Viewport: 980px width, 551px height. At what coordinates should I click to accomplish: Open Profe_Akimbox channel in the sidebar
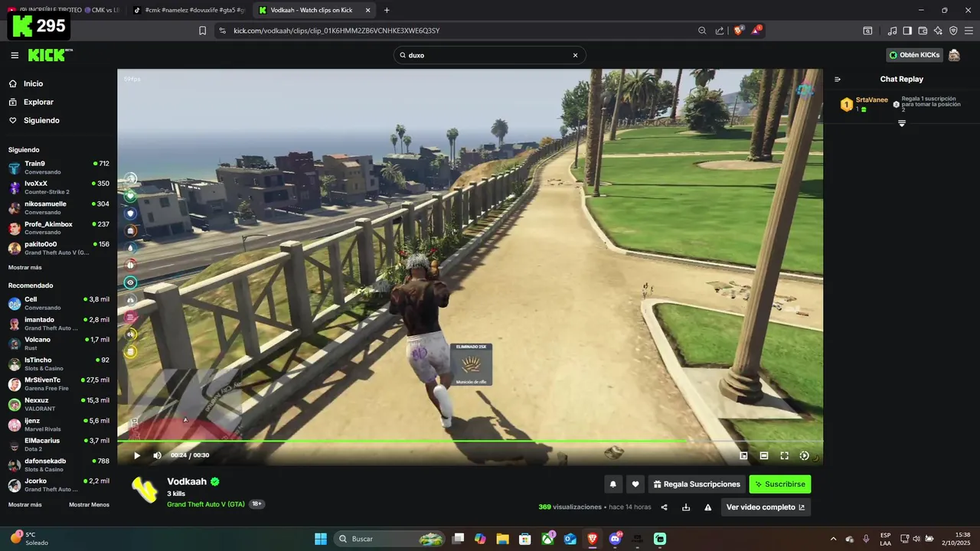tap(58, 228)
